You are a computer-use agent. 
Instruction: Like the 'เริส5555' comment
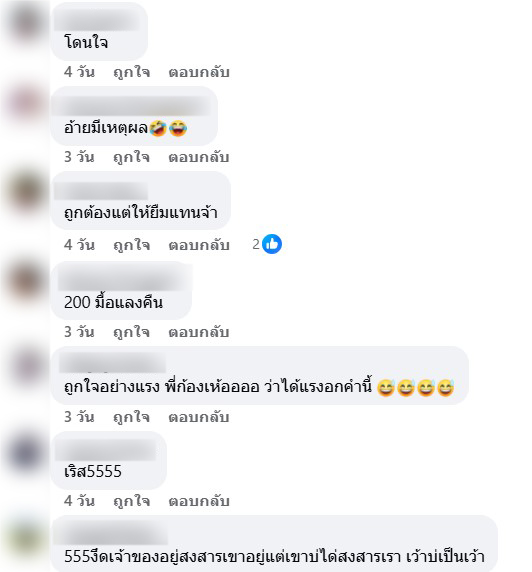(x=131, y=501)
